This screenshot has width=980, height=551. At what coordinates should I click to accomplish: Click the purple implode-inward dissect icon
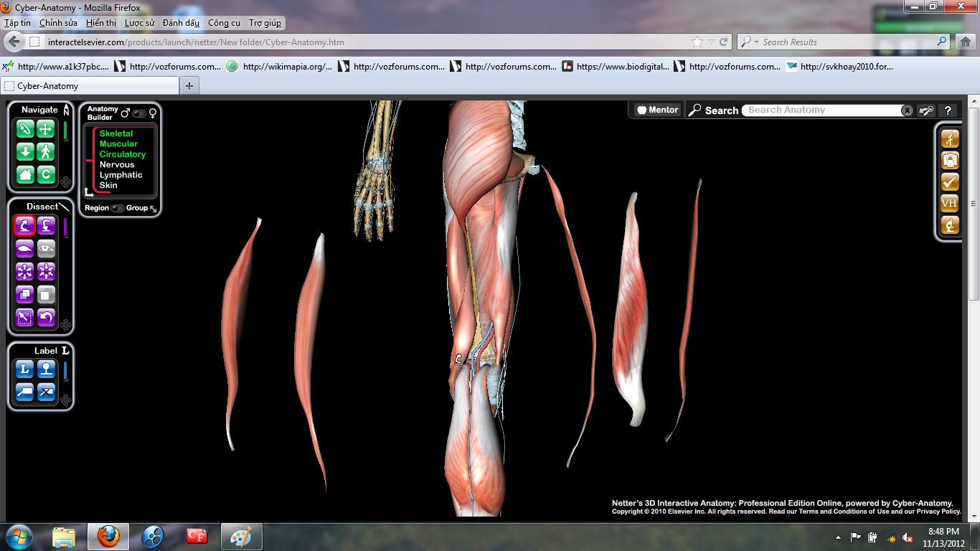tap(47, 271)
